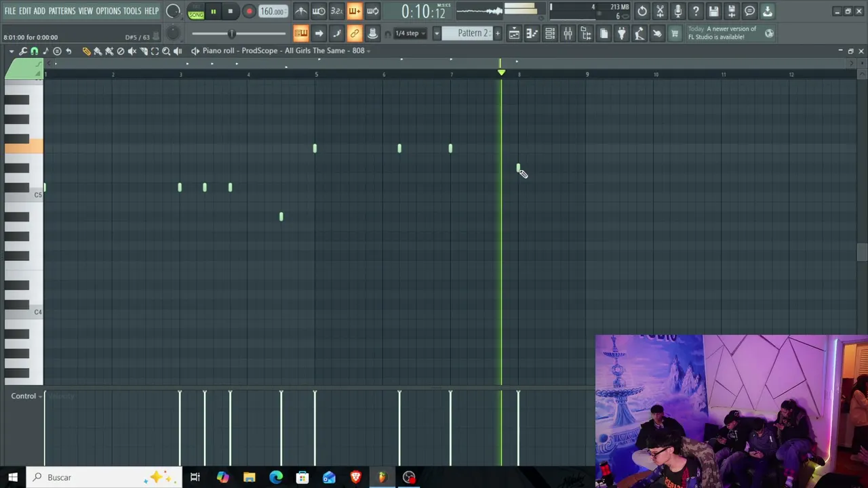Open the audio editor scissors icon
This screenshot has width=868, height=488.
pos(660,11)
